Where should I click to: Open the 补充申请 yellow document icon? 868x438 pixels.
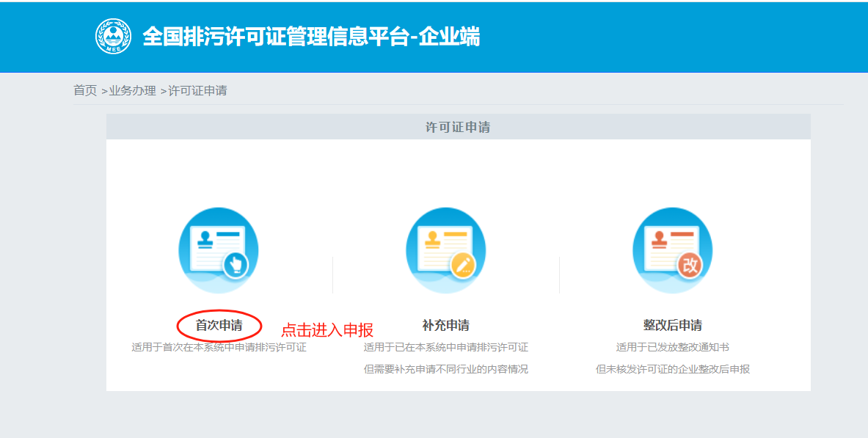tap(445, 249)
